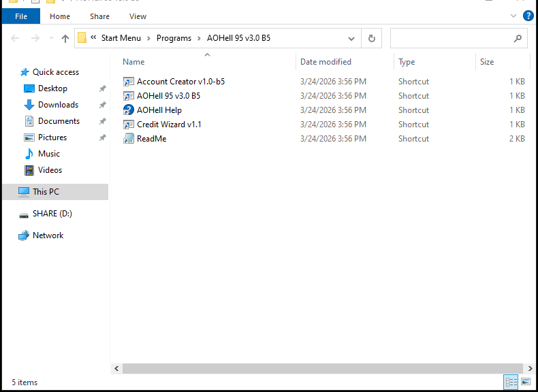538x392 pixels.
Task: Expand the arrow after Programs breadcrumb
Action: 199,38
